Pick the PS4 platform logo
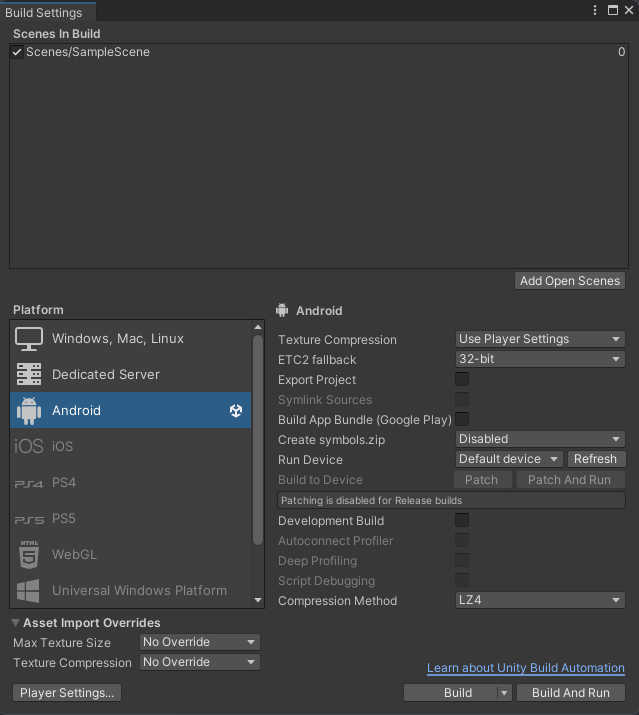Image resolution: width=639 pixels, height=715 pixels. click(x=29, y=484)
